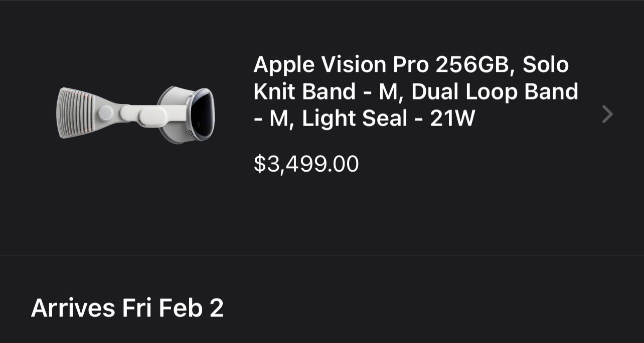The image size is (644, 343).
Task: Tap the "Arrives Fri Feb 2" heading
Action: coord(127,307)
